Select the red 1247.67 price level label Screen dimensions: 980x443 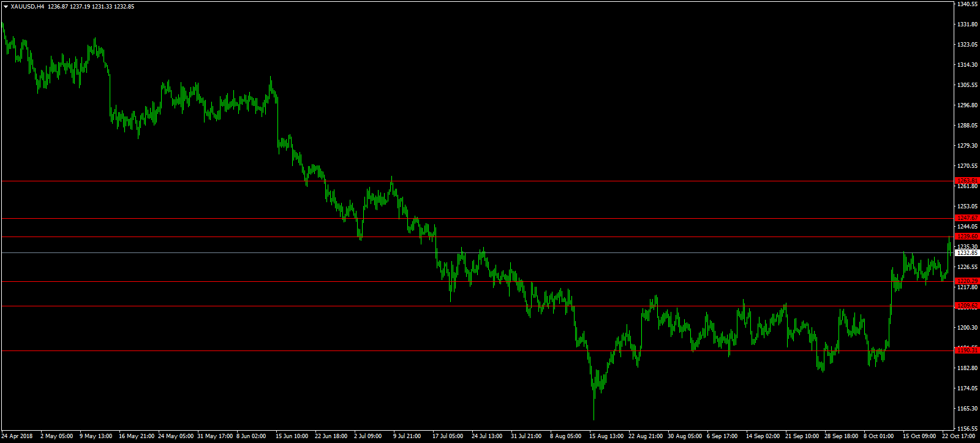(x=967, y=218)
